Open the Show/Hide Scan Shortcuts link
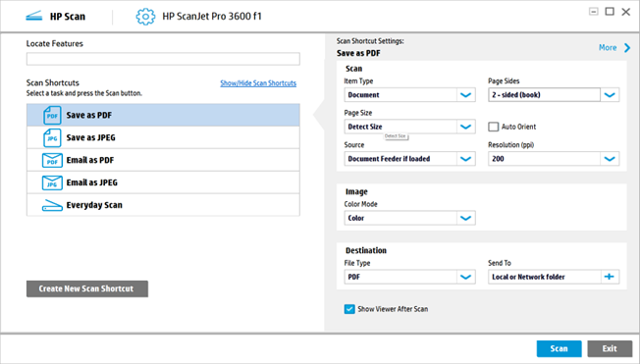The width and height of the screenshot is (640, 364). pyautogui.click(x=258, y=83)
